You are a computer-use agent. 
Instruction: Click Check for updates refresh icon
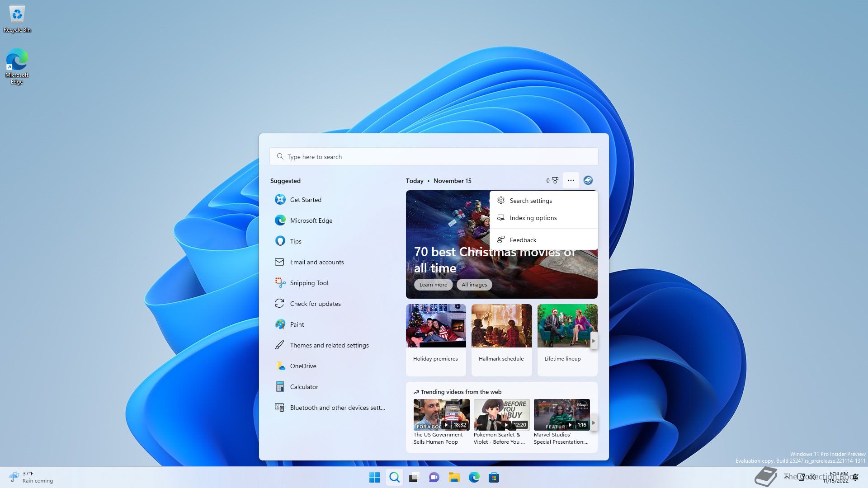point(279,303)
